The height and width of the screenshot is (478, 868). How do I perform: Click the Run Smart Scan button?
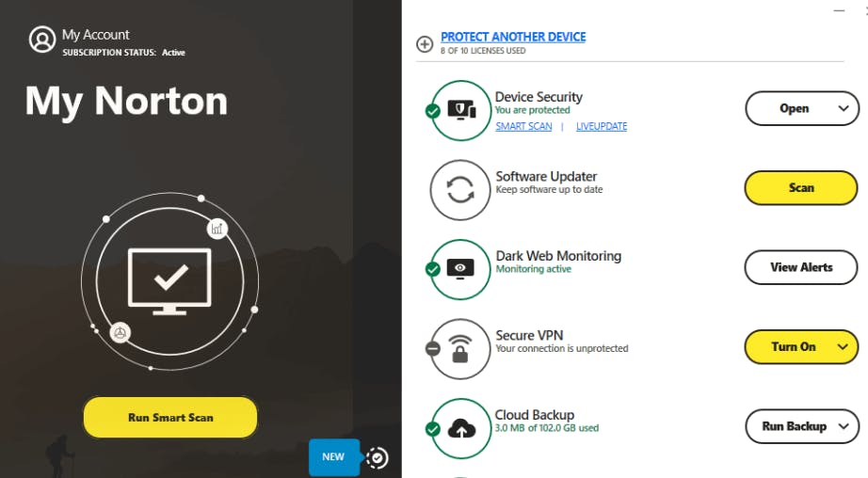170,417
